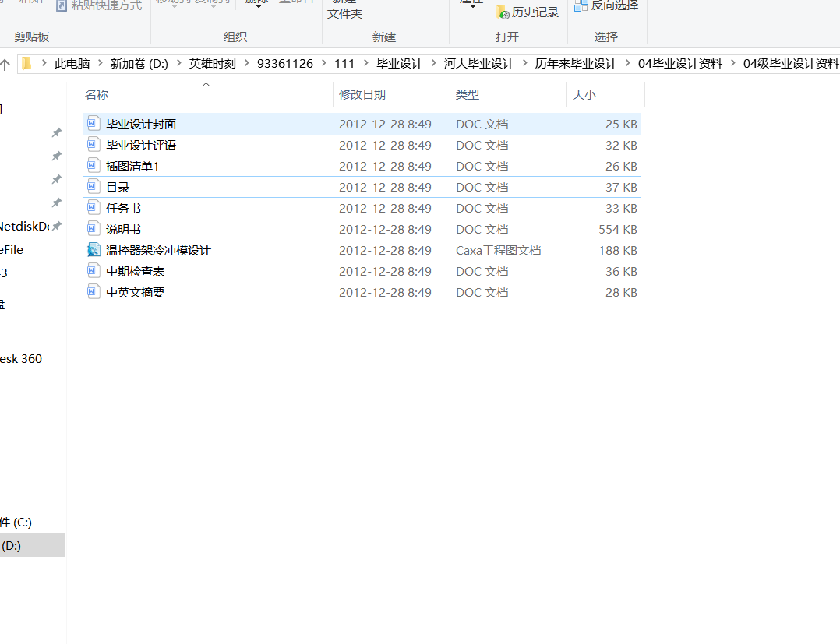Navigate to 英雄时刻 in breadcrumb
Screen dimensions: 840x644
coord(212,64)
